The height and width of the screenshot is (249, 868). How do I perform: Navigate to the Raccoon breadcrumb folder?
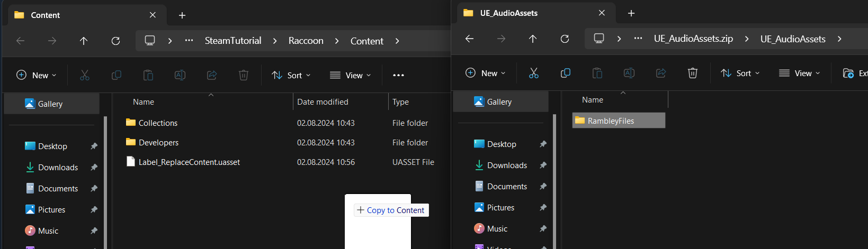[306, 41]
